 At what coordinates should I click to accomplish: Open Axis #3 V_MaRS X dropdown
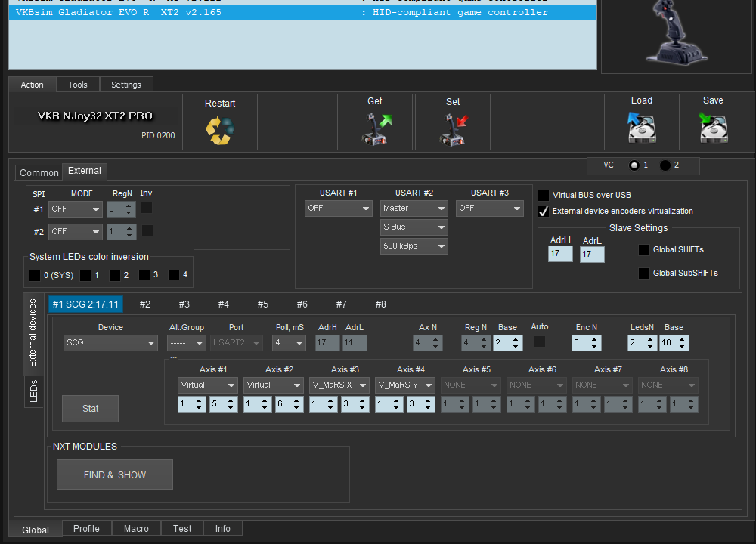(x=339, y=385)
